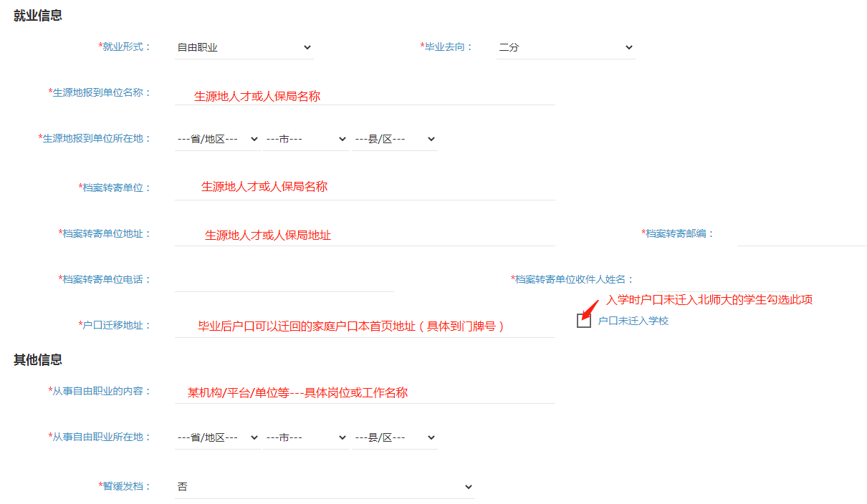Click the 从事自由职业的内容 input field
The image size is (867, 504).
click(x=364, y=392)
